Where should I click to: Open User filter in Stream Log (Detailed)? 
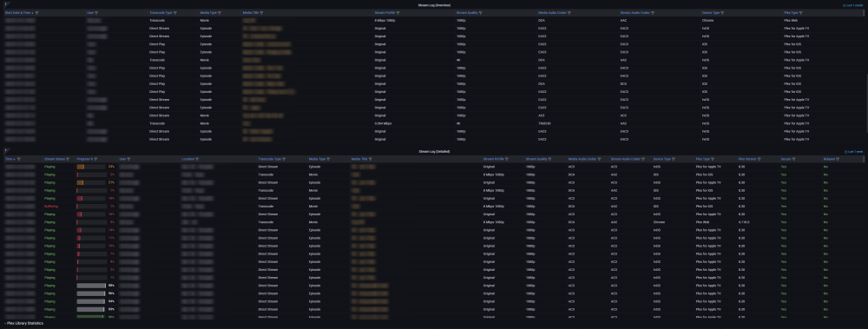coord(129,159)
